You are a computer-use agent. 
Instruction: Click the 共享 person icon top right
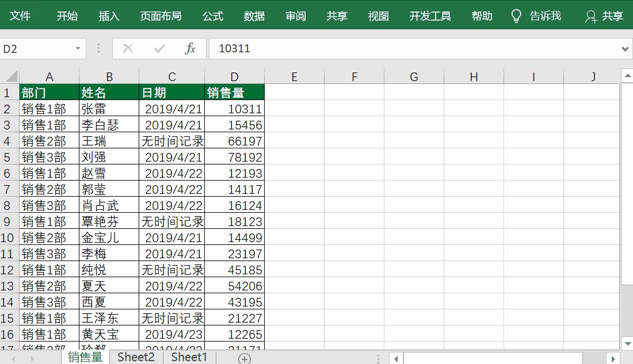click(591, 17)
